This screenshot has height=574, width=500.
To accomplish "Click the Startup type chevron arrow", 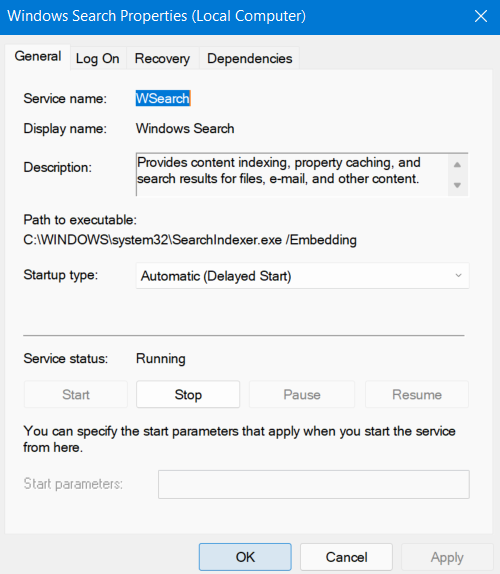I will [458, 275].
